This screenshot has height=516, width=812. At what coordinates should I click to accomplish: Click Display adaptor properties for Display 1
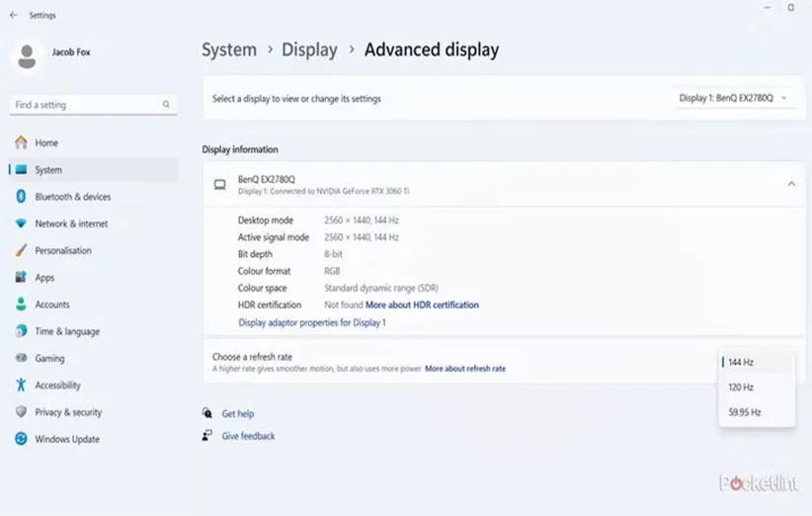[311, 322]
